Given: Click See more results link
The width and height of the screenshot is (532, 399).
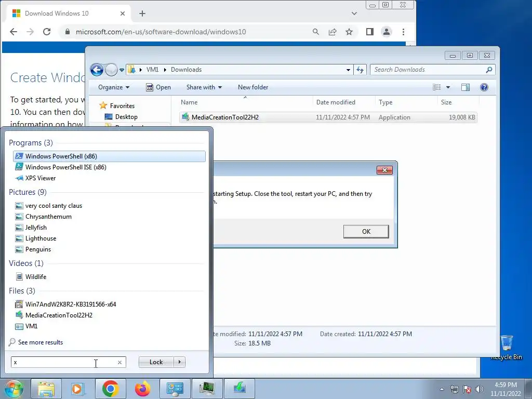Looking at the screenshot, I should point(36,342).
